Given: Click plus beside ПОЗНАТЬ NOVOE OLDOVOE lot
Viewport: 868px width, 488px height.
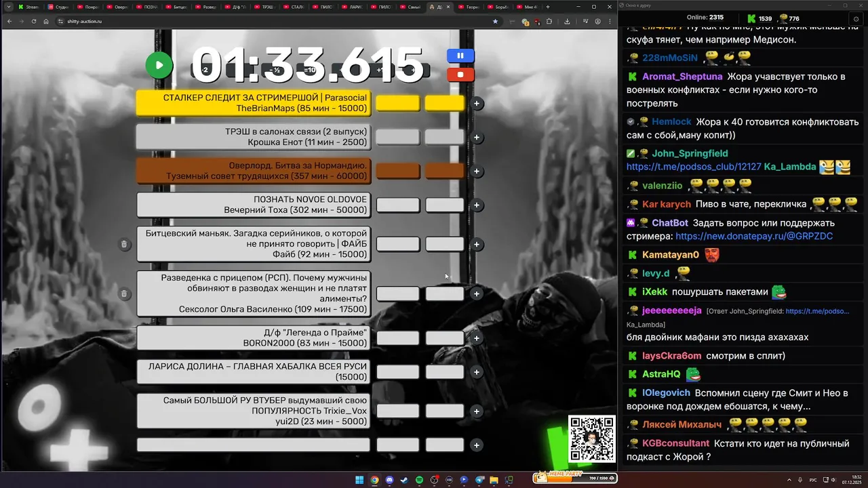Looking at the screenshot, I should click(477, 205).
